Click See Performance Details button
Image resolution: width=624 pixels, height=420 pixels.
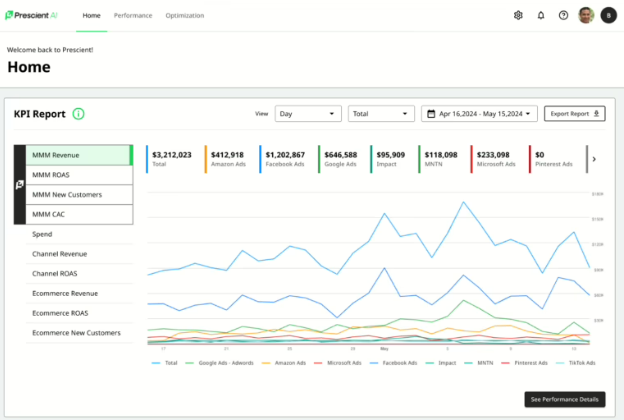(565, 399)
